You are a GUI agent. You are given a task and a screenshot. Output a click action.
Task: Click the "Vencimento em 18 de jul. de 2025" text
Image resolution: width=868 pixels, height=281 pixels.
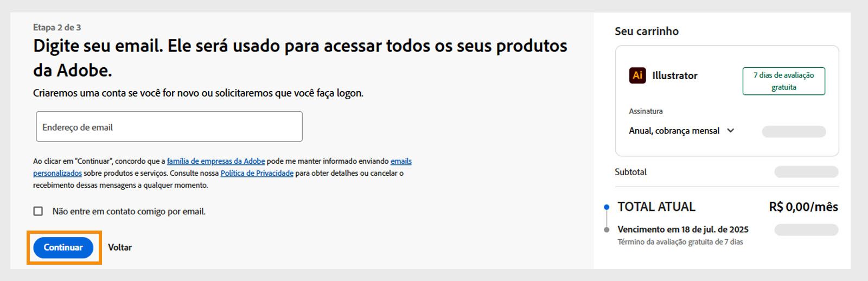point(683,229)
